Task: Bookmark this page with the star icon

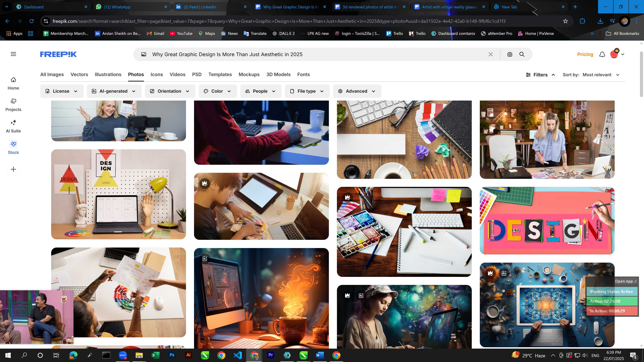Action: pyautogui.click(x=566, y=21)
